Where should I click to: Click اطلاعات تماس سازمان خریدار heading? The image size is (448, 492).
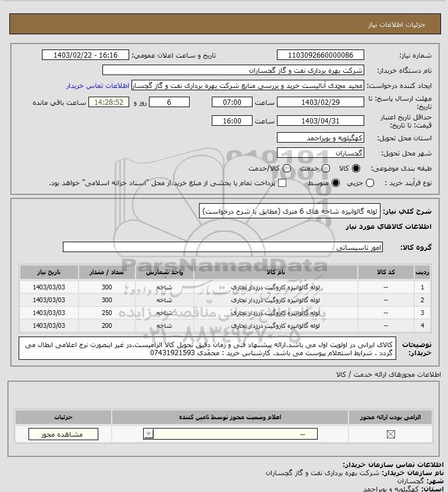coord(393,465)
